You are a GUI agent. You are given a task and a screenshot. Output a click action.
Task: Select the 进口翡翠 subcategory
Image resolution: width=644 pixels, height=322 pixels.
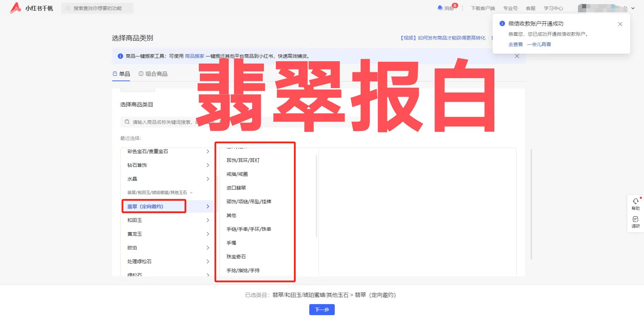pos(236,187)
